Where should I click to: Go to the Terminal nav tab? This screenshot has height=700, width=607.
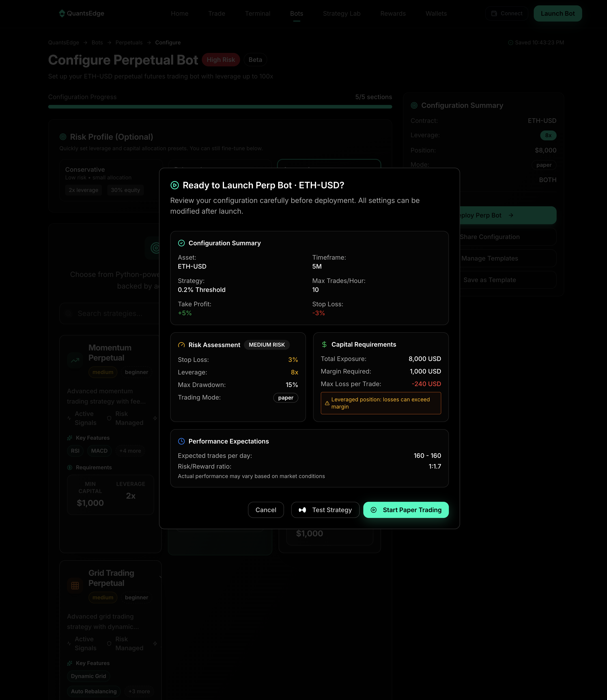257,13
